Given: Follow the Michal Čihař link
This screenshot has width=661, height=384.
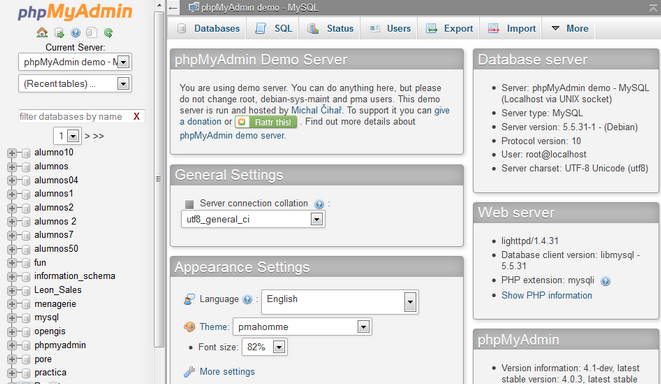Looking at the screenshot, I should click(316, 110).
